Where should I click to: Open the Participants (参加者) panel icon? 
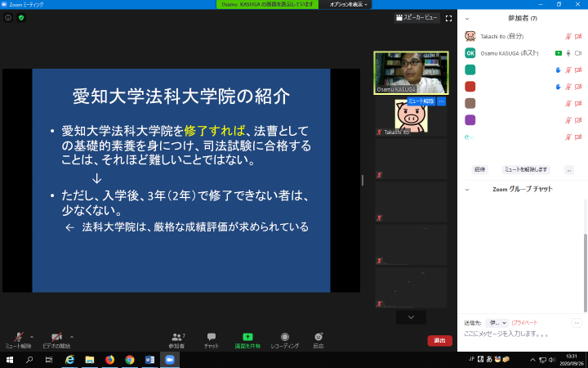pyautogui.click(x=177, y=337)
